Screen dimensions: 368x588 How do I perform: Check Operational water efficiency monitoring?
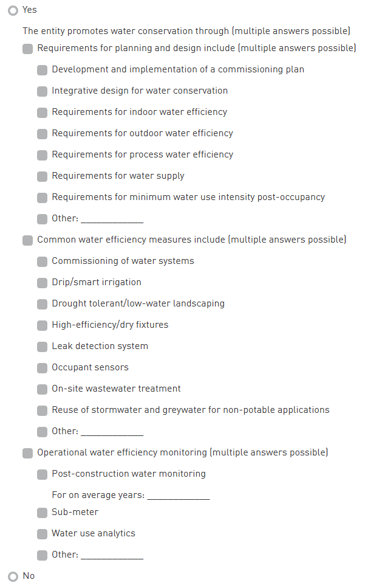point(28,453)
